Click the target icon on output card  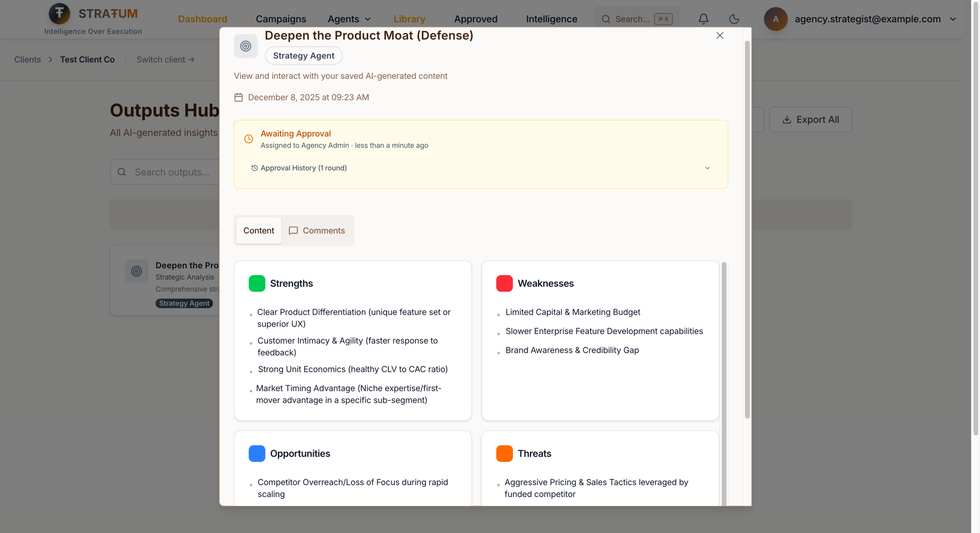136,271
